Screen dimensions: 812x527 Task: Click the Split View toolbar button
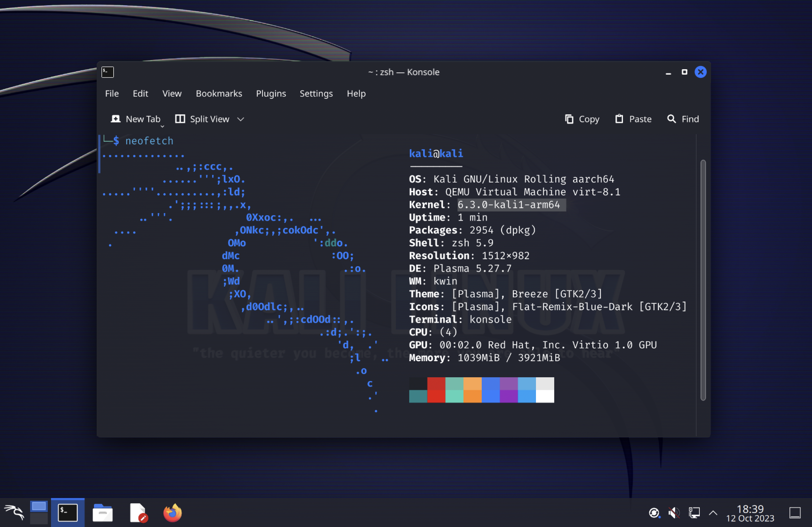[202, 119]
